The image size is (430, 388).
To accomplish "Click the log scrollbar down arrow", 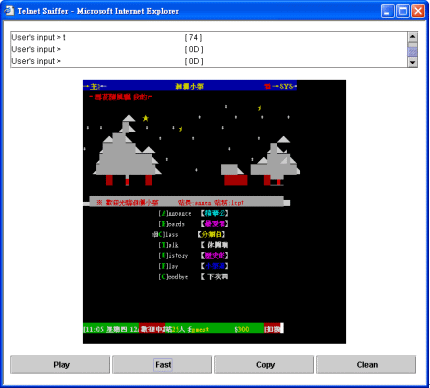I will pyautogui.click(x=412, y=62).
